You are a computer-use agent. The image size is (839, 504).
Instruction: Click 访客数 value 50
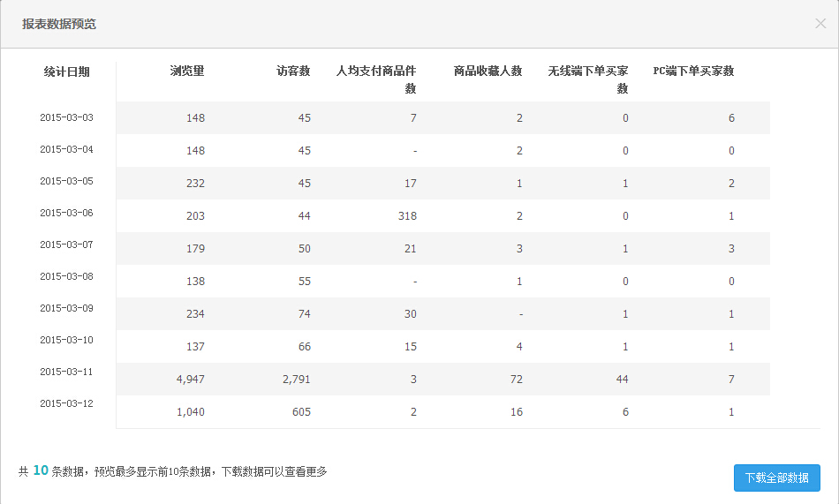(x=305, y=248)
